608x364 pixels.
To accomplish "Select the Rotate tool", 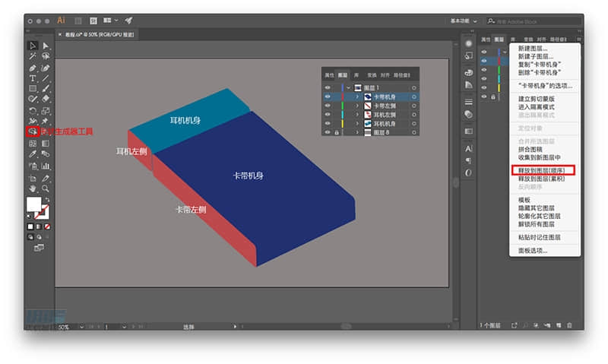I will point(33,111).
